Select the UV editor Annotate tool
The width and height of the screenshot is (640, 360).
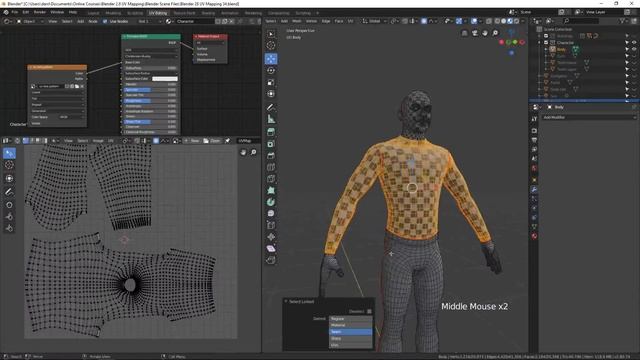(x=9, y=192)
